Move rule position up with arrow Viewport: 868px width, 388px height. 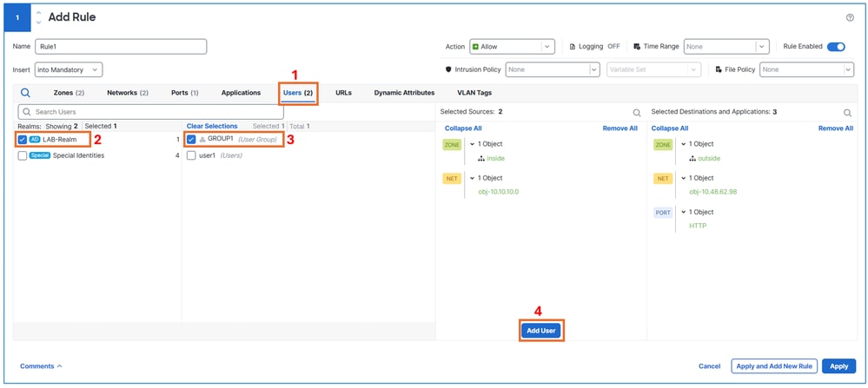[38, 13]
